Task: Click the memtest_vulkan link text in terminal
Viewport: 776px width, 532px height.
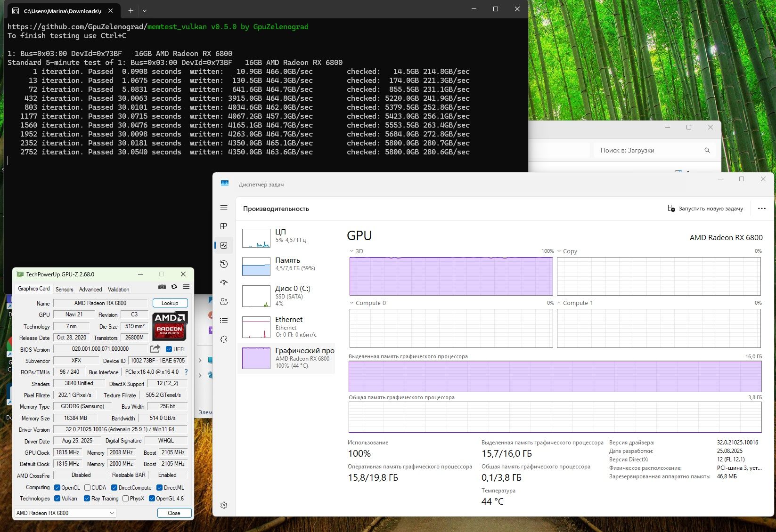Action: pyautogui.click(x=177, y=27)
